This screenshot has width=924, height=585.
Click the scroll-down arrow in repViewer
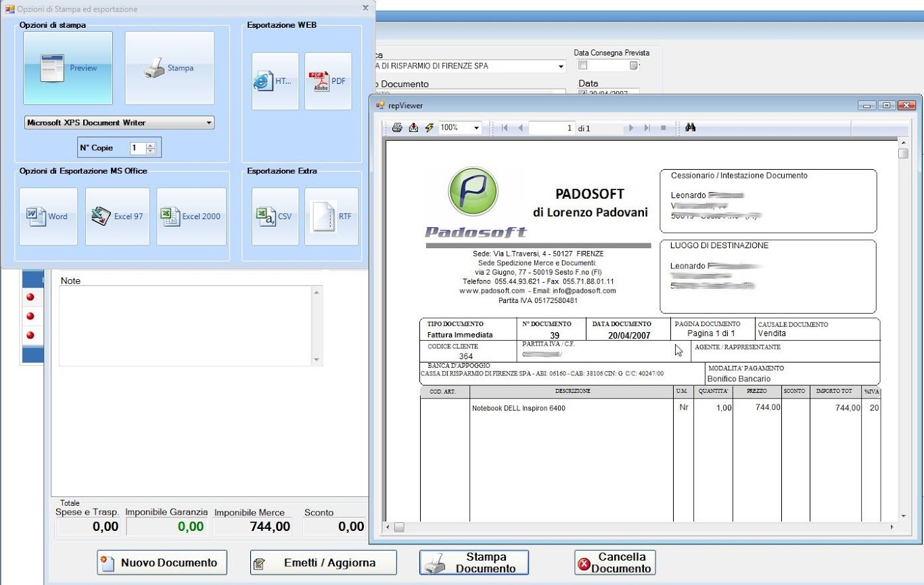point(904,516)
